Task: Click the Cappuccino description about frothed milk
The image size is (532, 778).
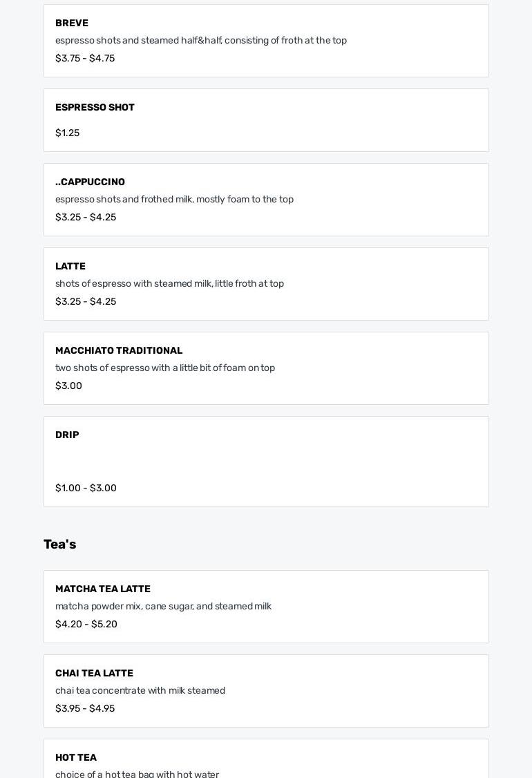Action: pyautogui.click(x=174, y=199)
